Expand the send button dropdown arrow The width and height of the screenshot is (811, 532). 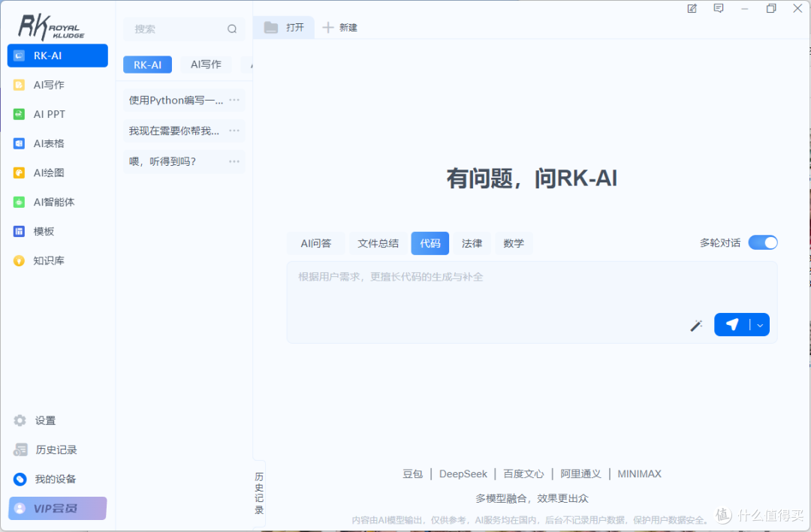760,325
